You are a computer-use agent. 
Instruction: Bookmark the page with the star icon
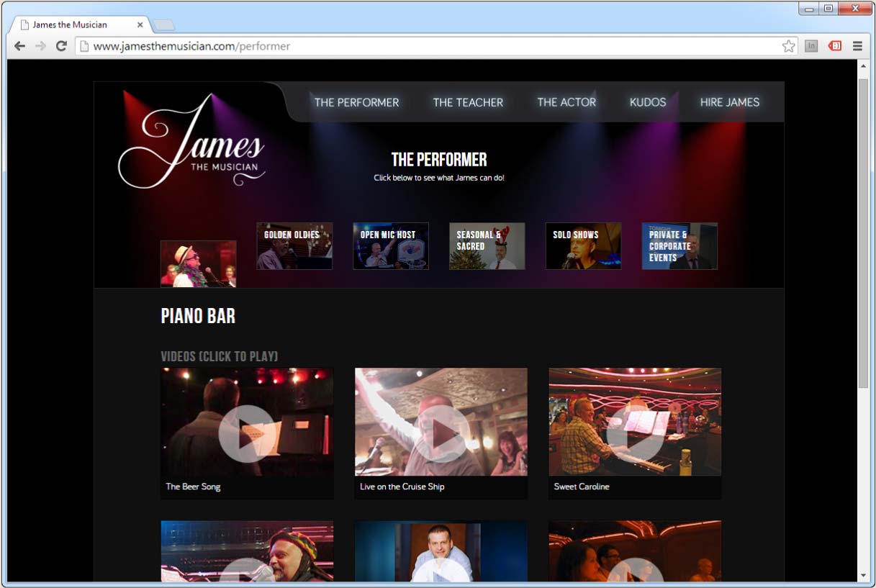789,46
